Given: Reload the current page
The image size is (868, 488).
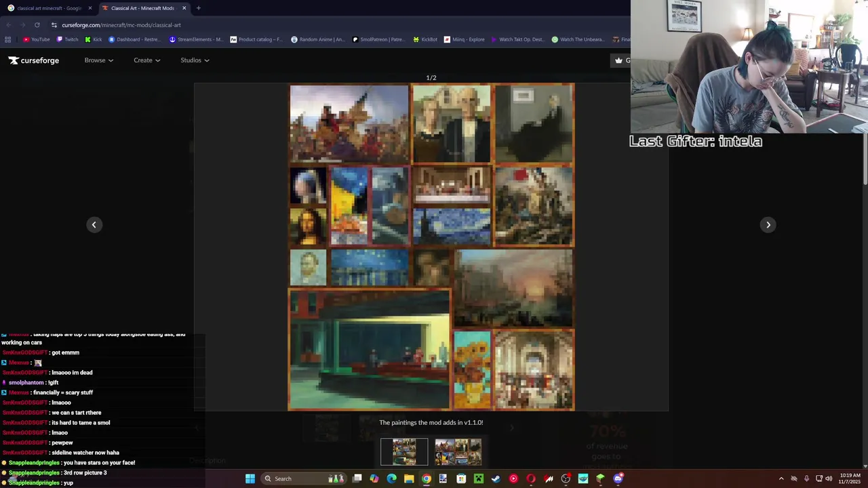Looking at the screenshot, I should tap(37, 25).
